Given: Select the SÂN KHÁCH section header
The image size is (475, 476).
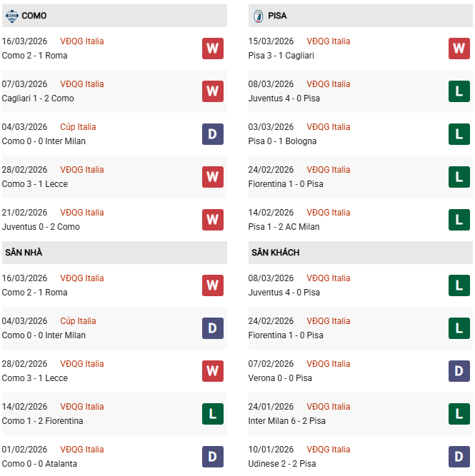Looking at the screenshot, I should tap(275, 253).
